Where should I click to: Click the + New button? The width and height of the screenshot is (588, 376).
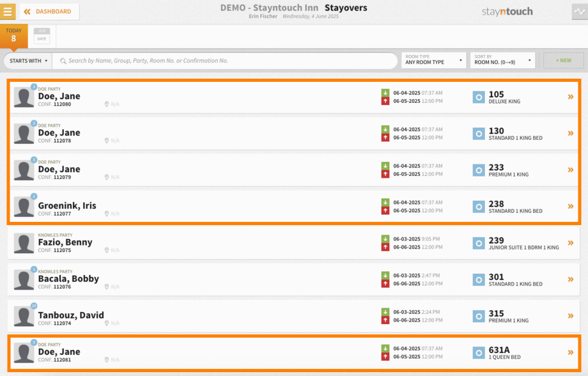pyautogui.click(x=563, y=60)
